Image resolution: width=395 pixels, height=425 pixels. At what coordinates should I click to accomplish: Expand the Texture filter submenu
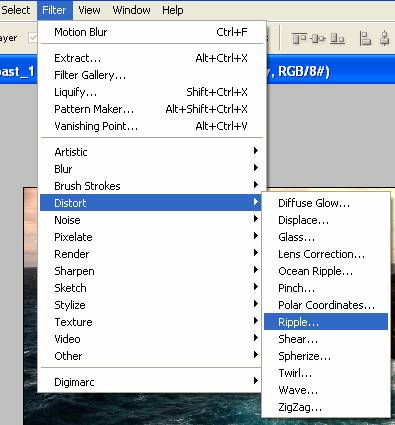click(x=151, y=322)
